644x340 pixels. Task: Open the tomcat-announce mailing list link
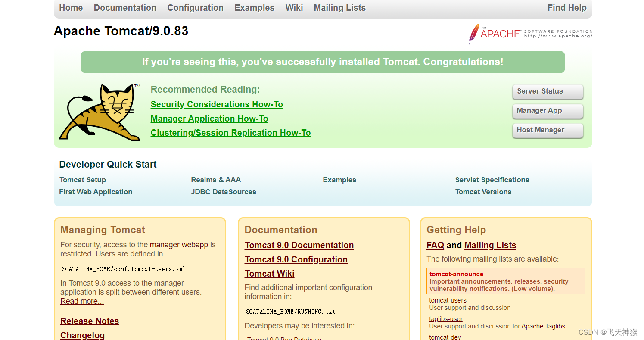[456, 274]
